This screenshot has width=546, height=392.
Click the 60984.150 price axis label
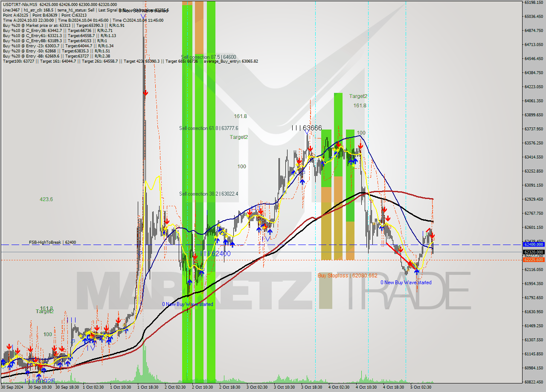534,368
